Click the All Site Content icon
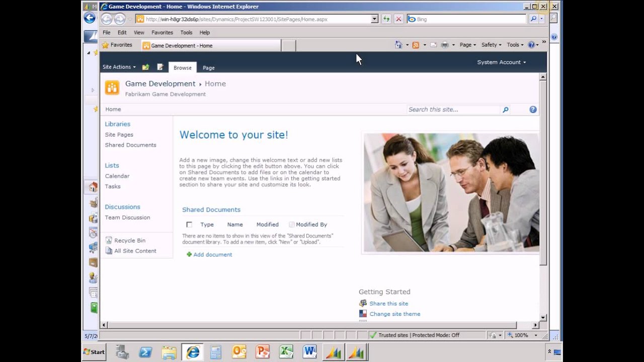644x362 pixels. click(x=109, y=250)
